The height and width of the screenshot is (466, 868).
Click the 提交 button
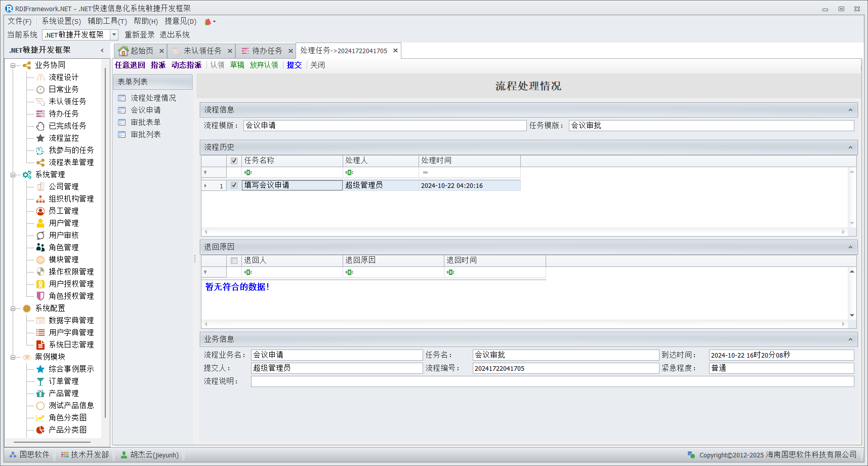tap(294, 65)
